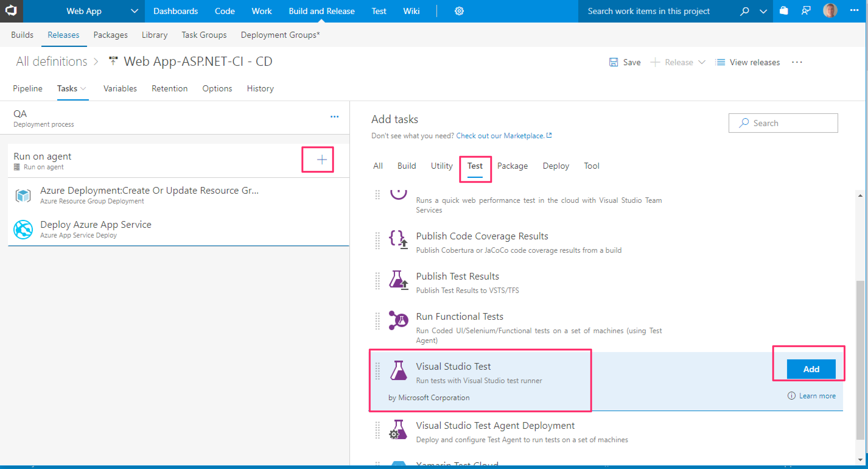Click the plus icon to add task to agent
The height and width of the screenshot is (469, 868).
(x=321, y=160)
